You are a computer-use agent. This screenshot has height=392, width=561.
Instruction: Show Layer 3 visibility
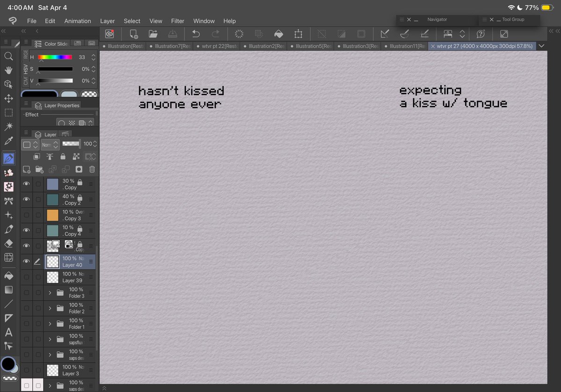26,370
